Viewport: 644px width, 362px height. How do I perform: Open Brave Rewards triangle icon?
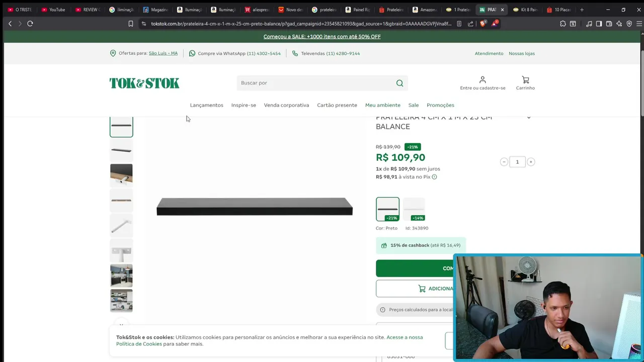point(495,24)
